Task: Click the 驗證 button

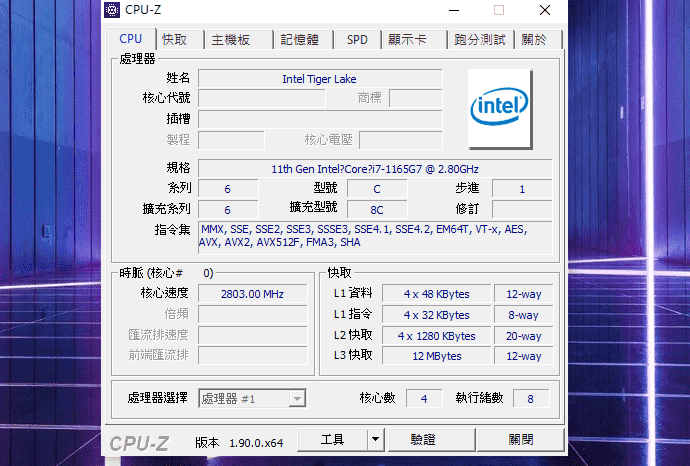Action: coord(431,439)
